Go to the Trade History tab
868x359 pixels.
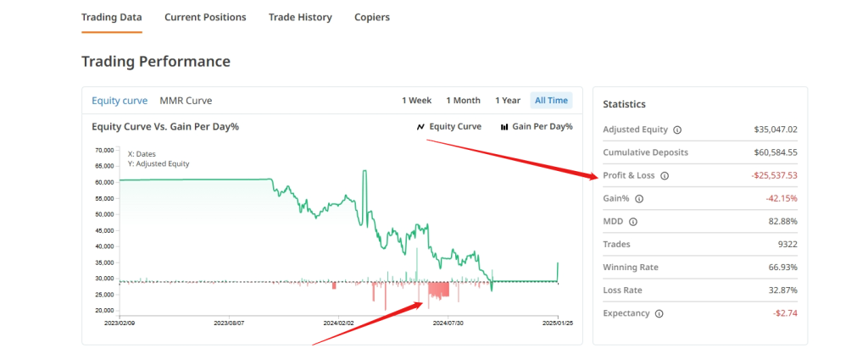[x=300, y=17]
